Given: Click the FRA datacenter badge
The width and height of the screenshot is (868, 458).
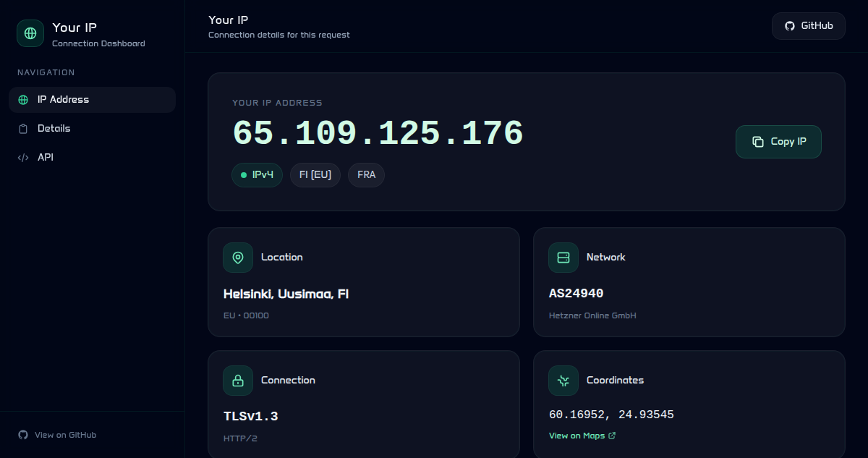Looking at the screenshot, I should coord(366,175).
